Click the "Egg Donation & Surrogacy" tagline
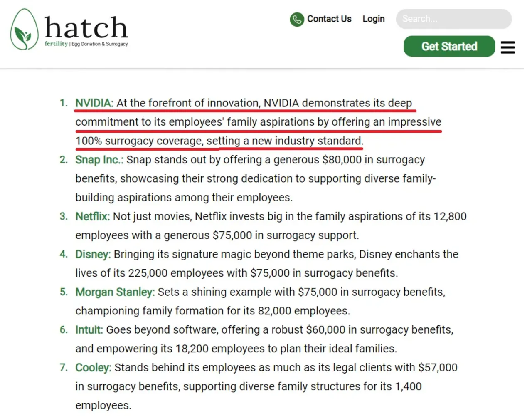The image size is (532, 416). [100, 44]
